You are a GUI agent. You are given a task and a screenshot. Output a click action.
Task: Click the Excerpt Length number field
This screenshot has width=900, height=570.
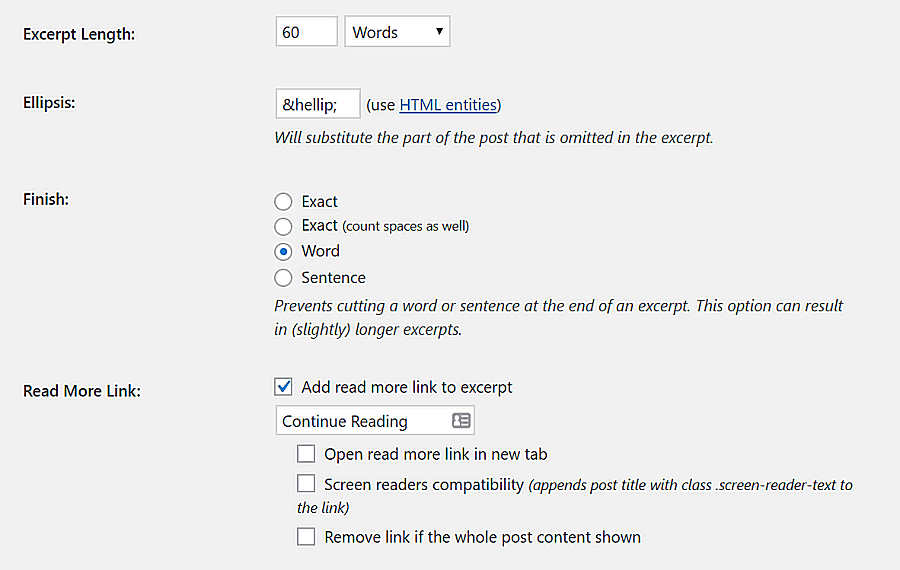point(306,32)
